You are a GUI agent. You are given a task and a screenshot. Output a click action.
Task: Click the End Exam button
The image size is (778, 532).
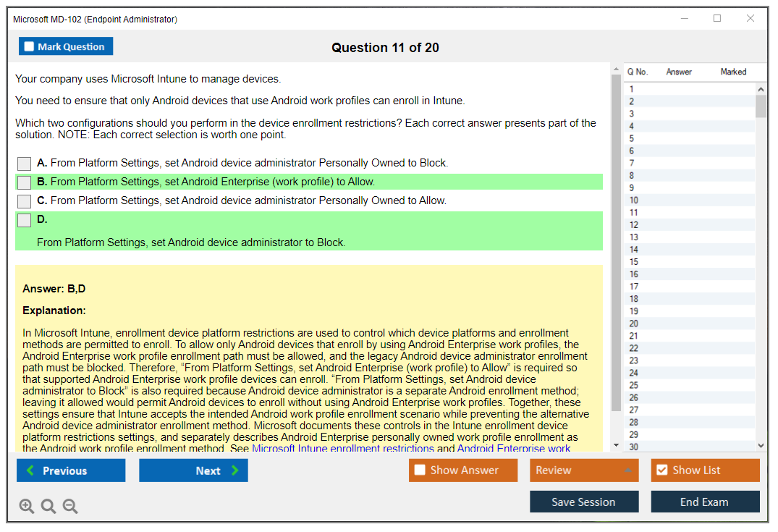(705, 502)
